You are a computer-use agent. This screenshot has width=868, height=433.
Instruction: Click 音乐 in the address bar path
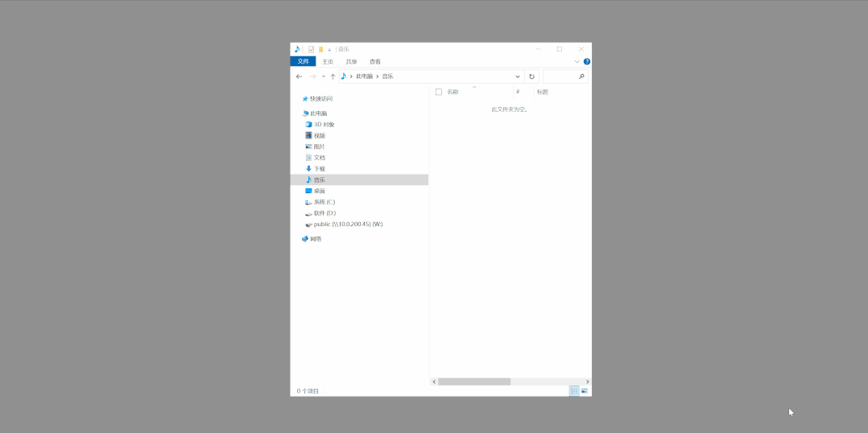[387, 76]
